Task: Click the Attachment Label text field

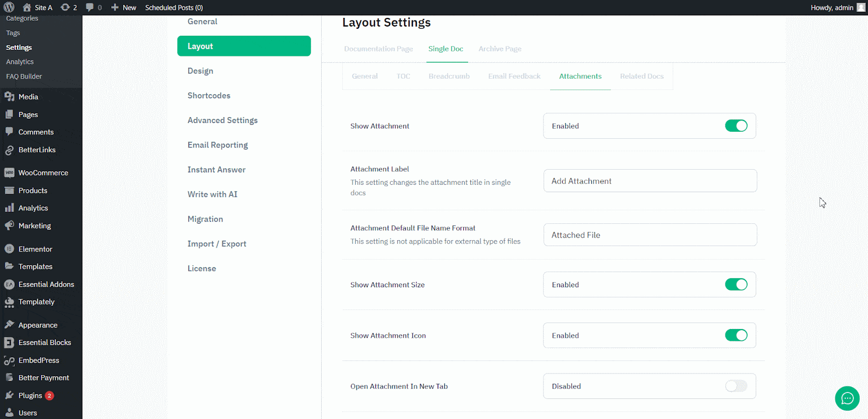Action: pyautogui.click(x=650, y=181)
